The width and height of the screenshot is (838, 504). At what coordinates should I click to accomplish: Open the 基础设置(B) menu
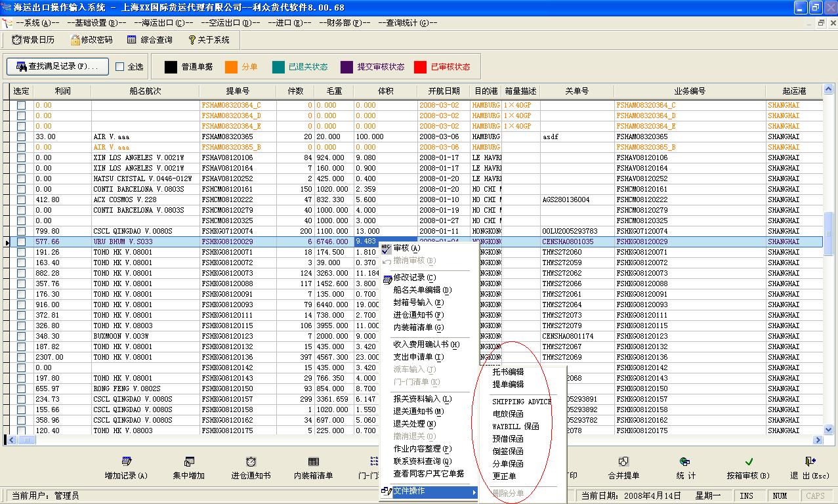96,23
